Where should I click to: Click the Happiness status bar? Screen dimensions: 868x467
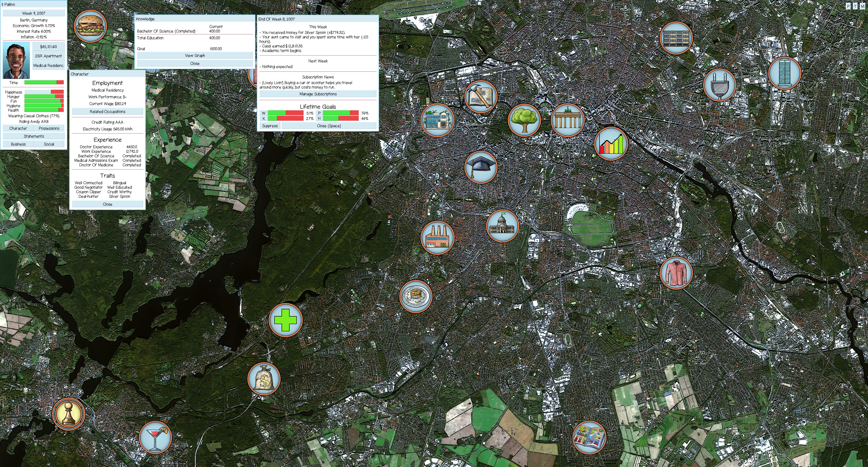[x=44, y=92]
